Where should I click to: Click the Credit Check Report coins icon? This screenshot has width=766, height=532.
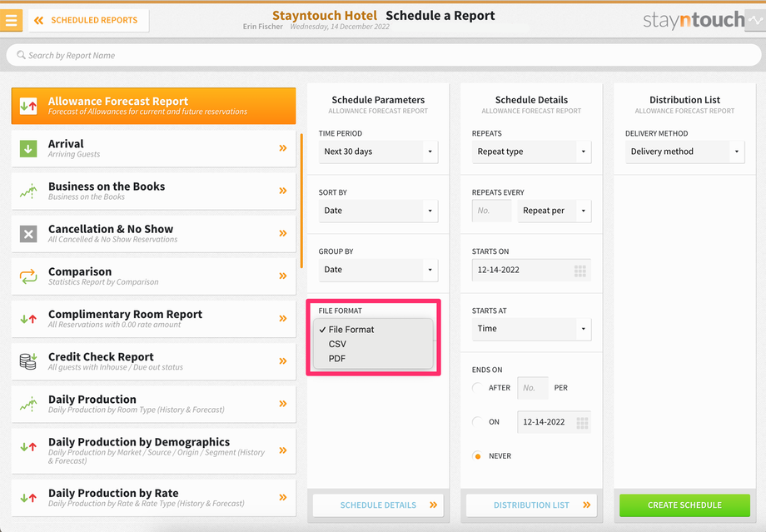[28, 361]
